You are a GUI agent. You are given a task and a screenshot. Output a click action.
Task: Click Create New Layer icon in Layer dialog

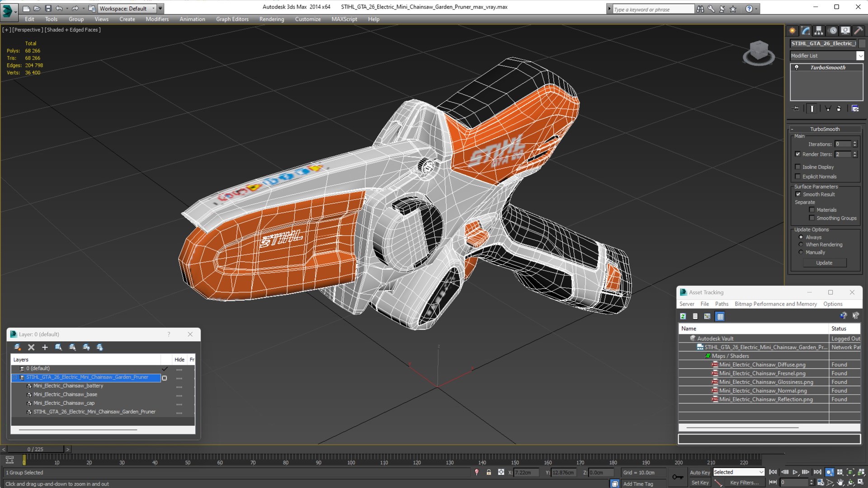click(18, 347)
